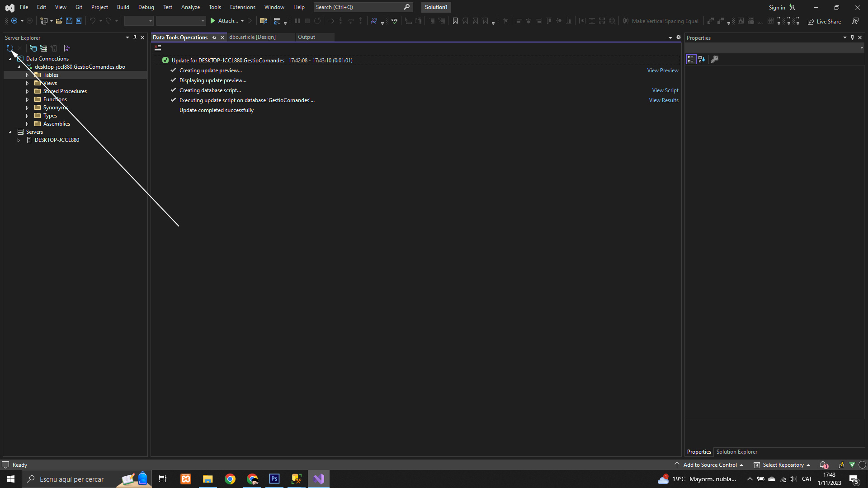Expand the Tables folder
This screenshot has height=488, width=868.
coord(27,75)
